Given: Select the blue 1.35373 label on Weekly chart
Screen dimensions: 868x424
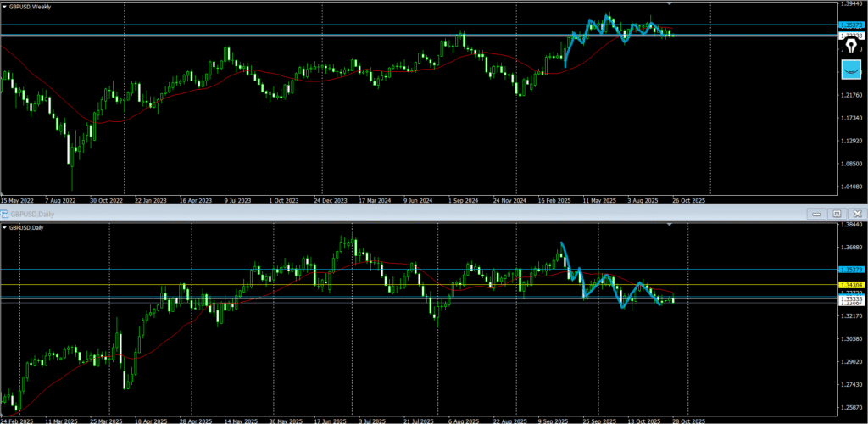Looking at the screenshot, I should (852, 25).
